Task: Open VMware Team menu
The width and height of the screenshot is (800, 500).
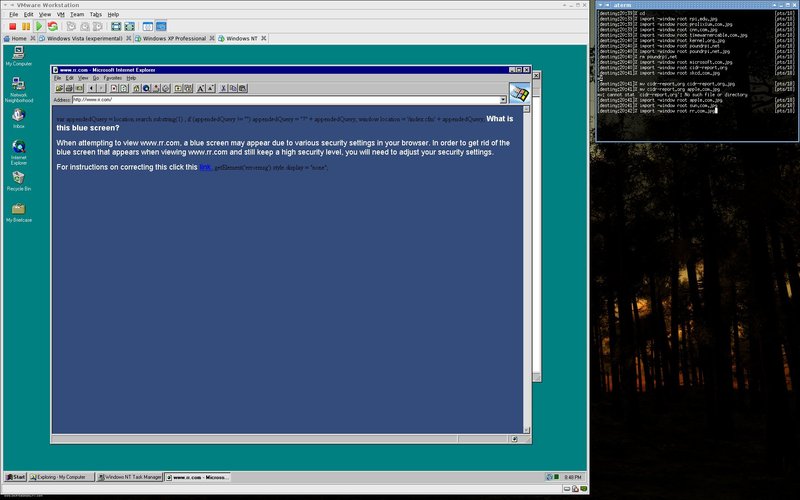Action: (77, 14)
